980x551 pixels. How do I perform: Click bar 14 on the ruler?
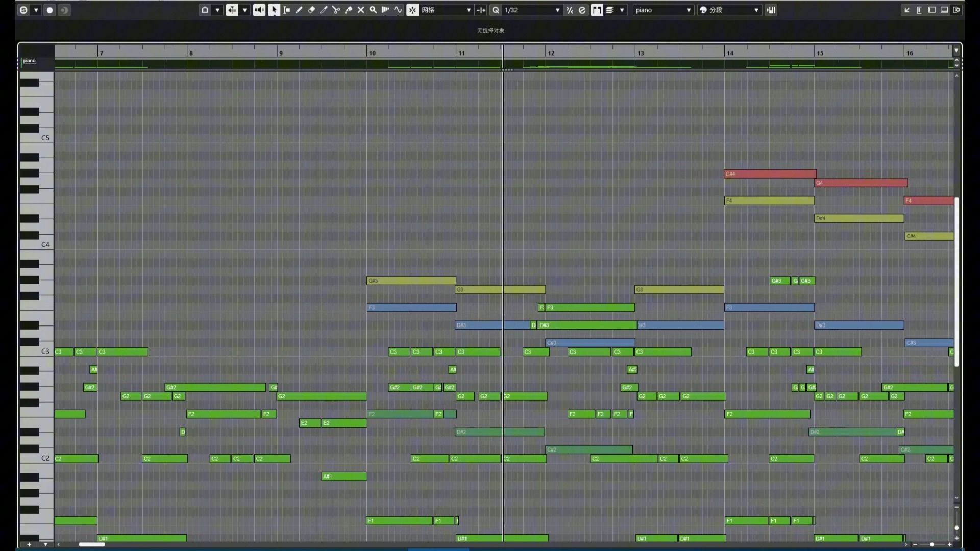[x=730, y=53]
